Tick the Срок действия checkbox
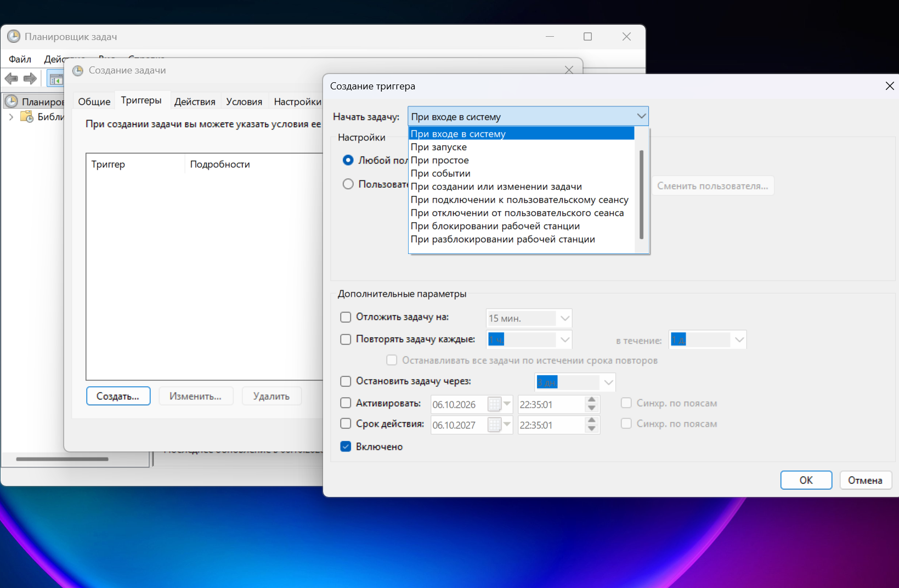The width and height of the screenshot is (899, 588). pyautogui.click(x=346, y=423)
